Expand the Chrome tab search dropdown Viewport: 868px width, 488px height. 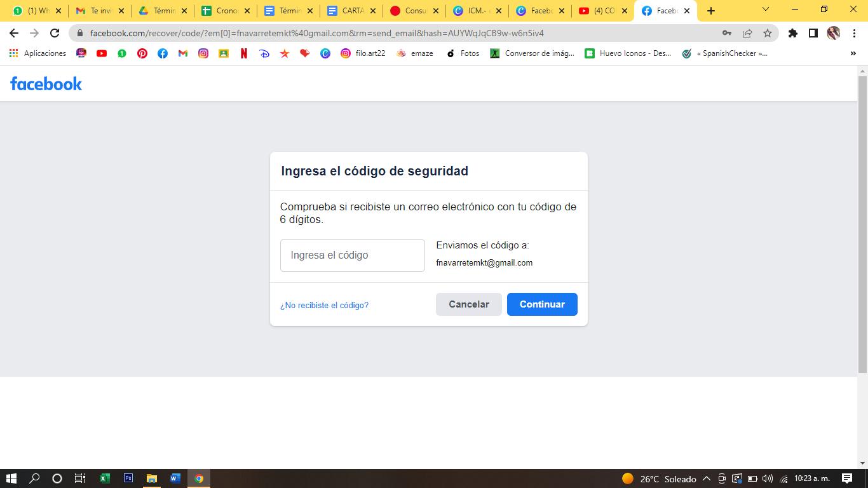click(x=766, y=10)
